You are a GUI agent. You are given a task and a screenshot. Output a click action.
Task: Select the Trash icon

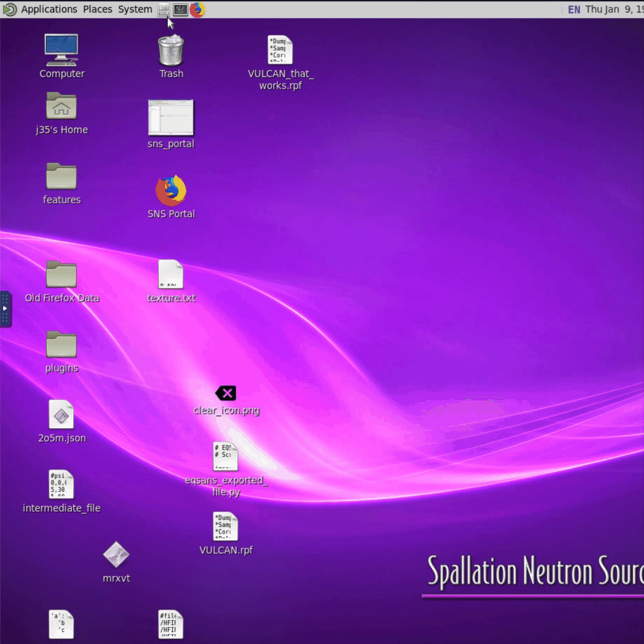coord(171,51)
